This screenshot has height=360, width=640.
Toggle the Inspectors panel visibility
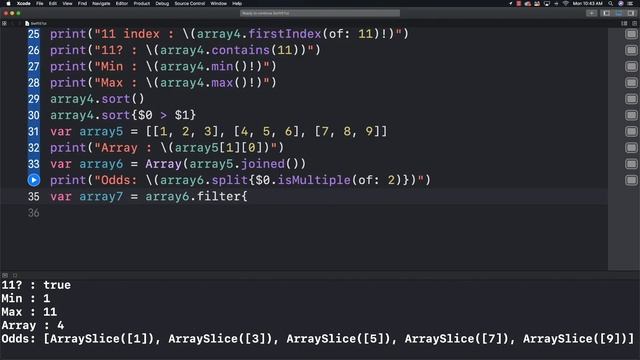point(631,13)
